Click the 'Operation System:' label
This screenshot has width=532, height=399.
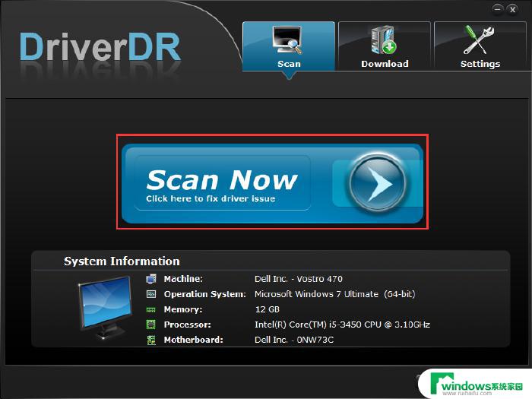[x=205, y=294]
